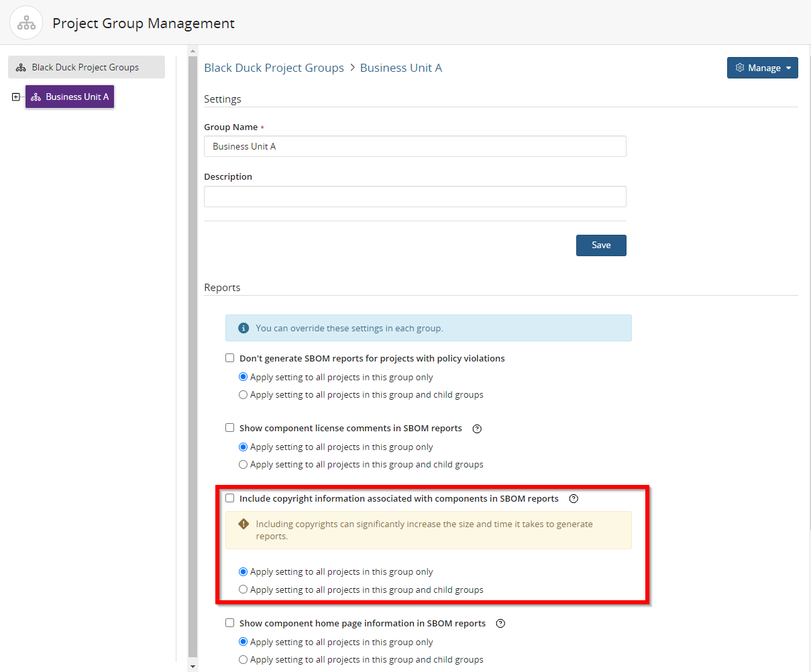Viewport: 811px width, 672px height.
Task: Click the warning icon in the copyright notice
Action: tap(244, 524)
